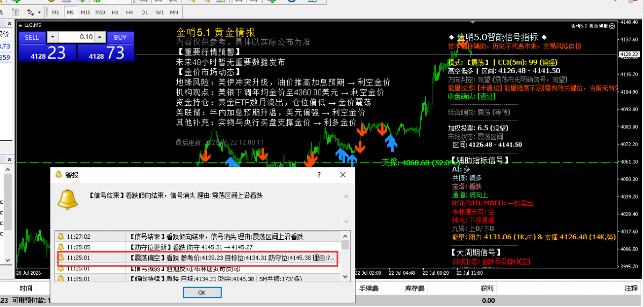This screenshot has width=644, height=307.
Task: Select the 11:25:05 防守位更新 alert row
Action: [x=198, y=247]
